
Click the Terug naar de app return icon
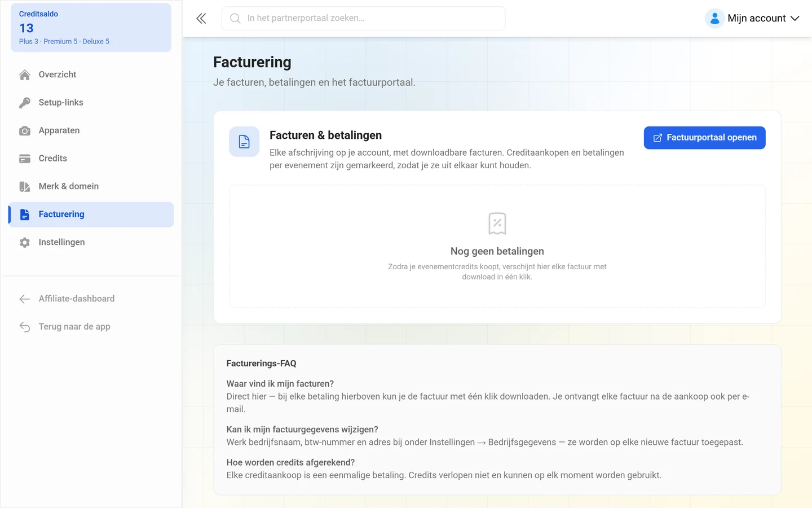(x=25, y=327)
